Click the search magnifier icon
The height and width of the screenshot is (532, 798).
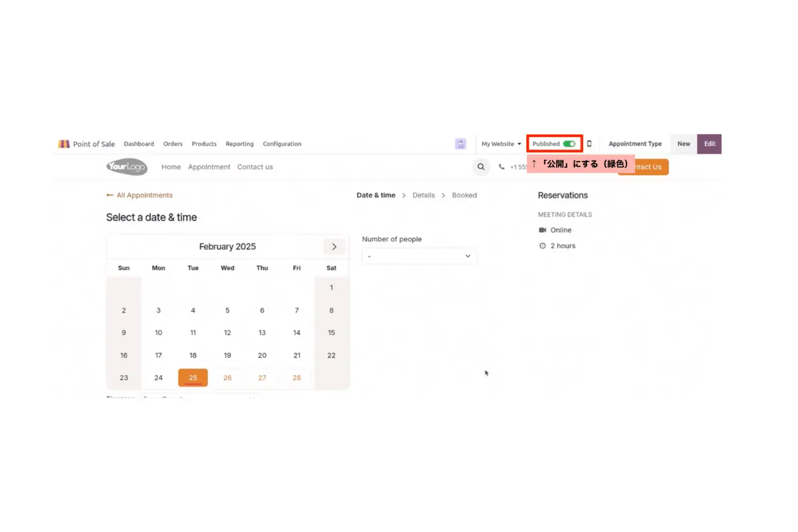tap(481, 167)
